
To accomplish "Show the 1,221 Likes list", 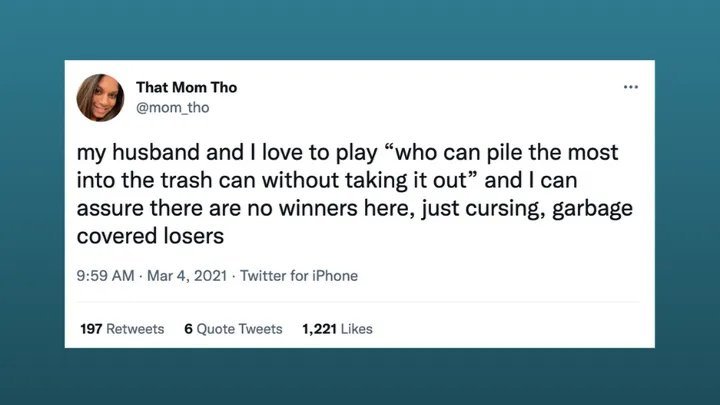I will [x=337, y=328].
